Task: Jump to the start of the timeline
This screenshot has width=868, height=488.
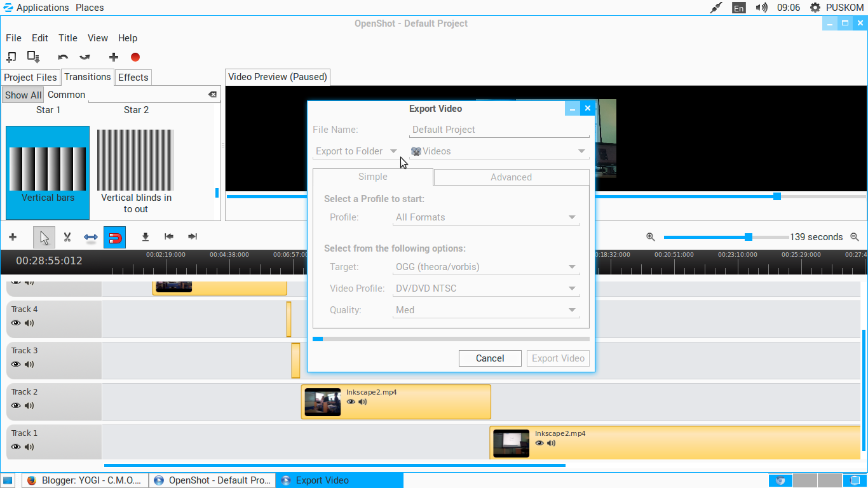Action: [x=168, y=236]
